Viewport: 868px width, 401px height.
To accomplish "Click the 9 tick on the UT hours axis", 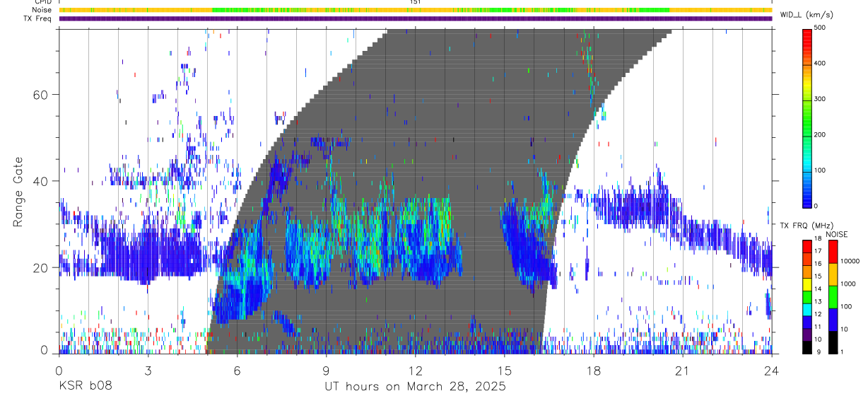I will tap(326, 371).
